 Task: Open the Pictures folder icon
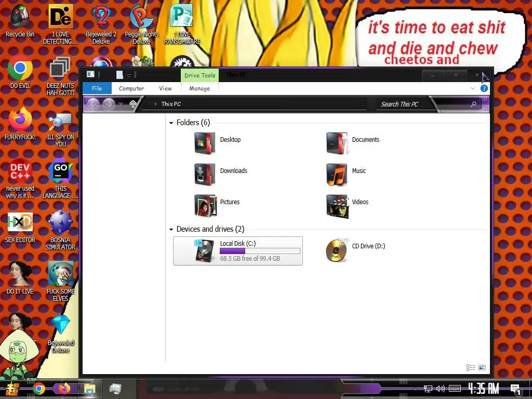click(205, 206)
